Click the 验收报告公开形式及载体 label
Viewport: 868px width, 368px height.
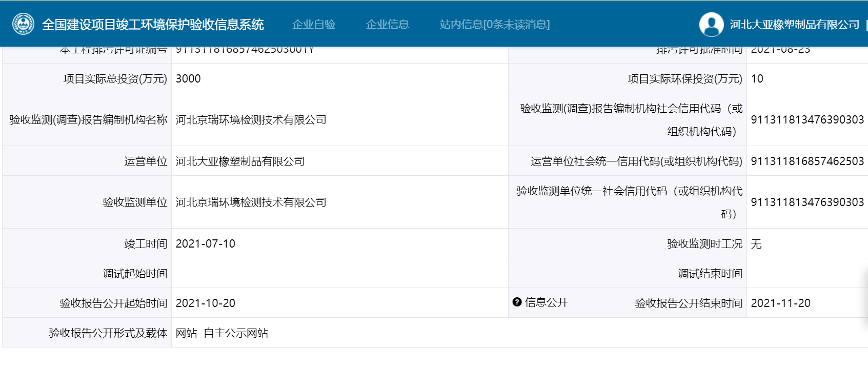[x=108, y=333]
